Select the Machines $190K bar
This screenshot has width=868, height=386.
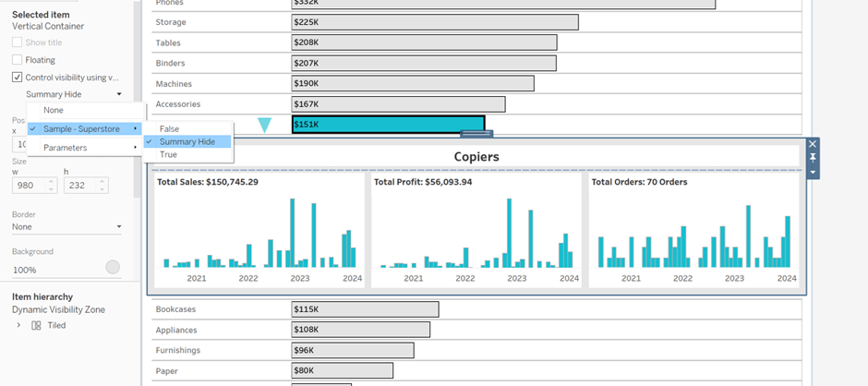pos(413,84)
